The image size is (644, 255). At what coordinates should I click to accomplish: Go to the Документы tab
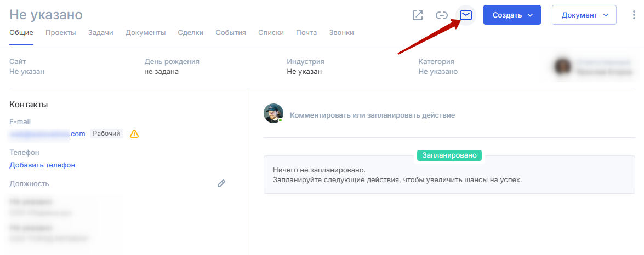tap(145, 33)
